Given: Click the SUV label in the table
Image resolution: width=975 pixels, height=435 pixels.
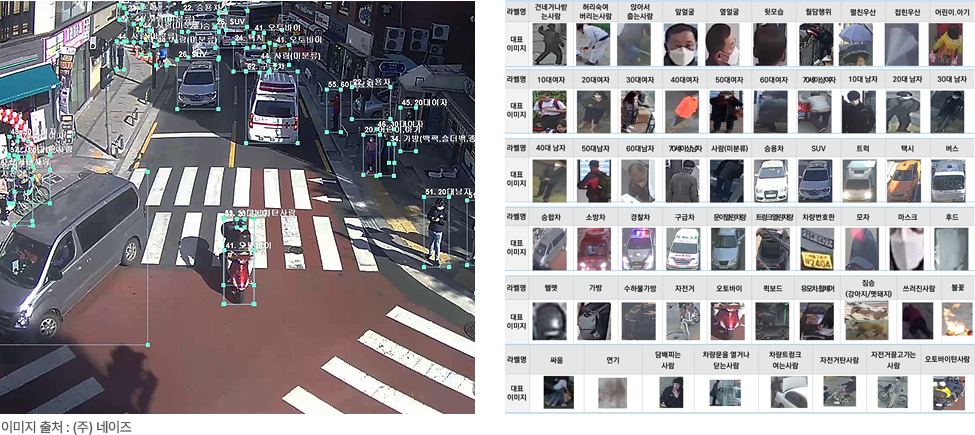Looking at the screenshot, I should pyautogui.click(x=816, y=147).
